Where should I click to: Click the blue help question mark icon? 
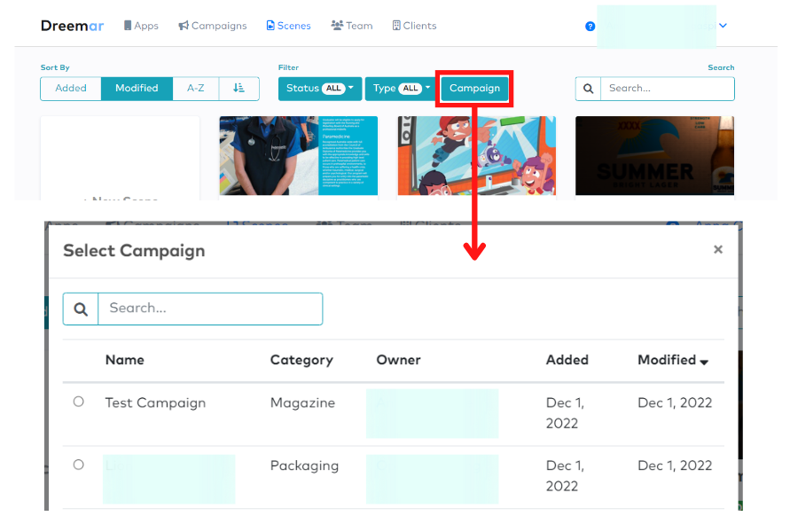tap(590, 27)
